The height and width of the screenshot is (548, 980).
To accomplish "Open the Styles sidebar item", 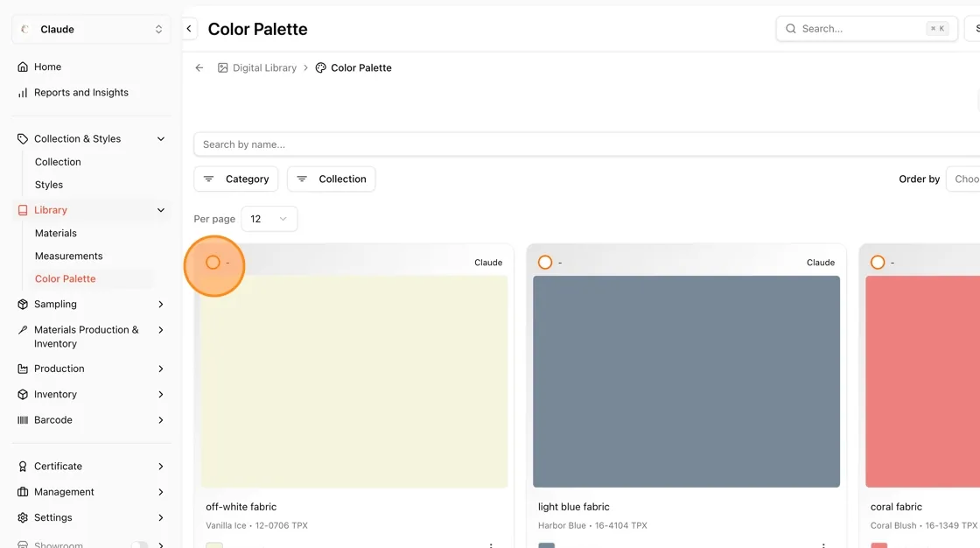I will tap(49, 186).
